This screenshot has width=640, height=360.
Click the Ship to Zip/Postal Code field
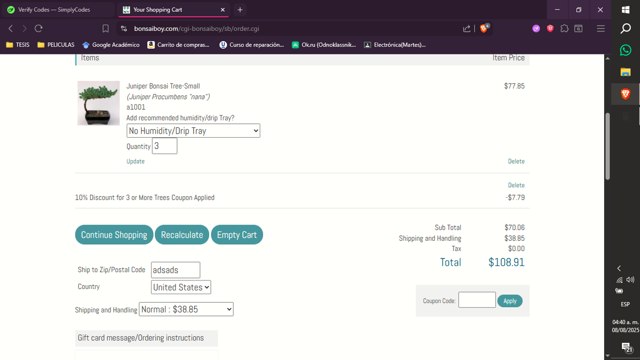[x=176, y=270]
